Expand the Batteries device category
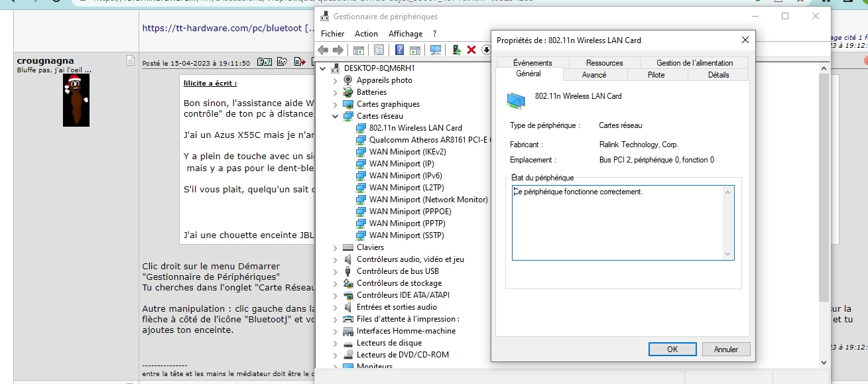This screenshot has height=384, width=868. [336, 92]
